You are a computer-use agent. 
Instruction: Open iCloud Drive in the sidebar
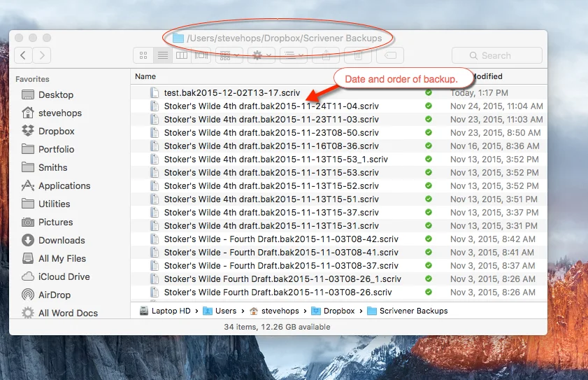tap(56, 276)
